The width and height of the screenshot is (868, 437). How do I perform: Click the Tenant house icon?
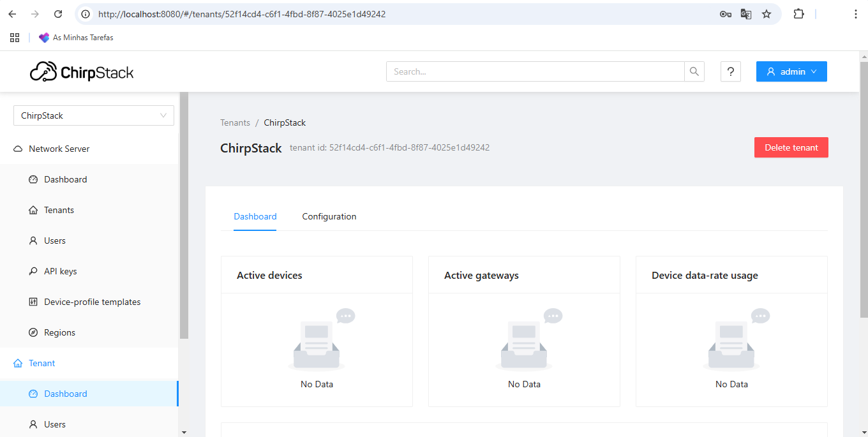pyautogui.click(x=18, y=363)
